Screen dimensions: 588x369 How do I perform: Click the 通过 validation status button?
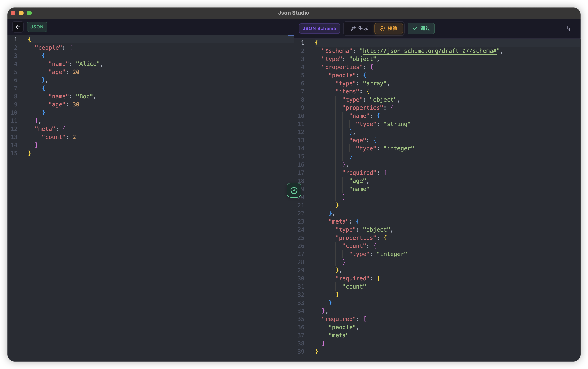click(421, 28)
